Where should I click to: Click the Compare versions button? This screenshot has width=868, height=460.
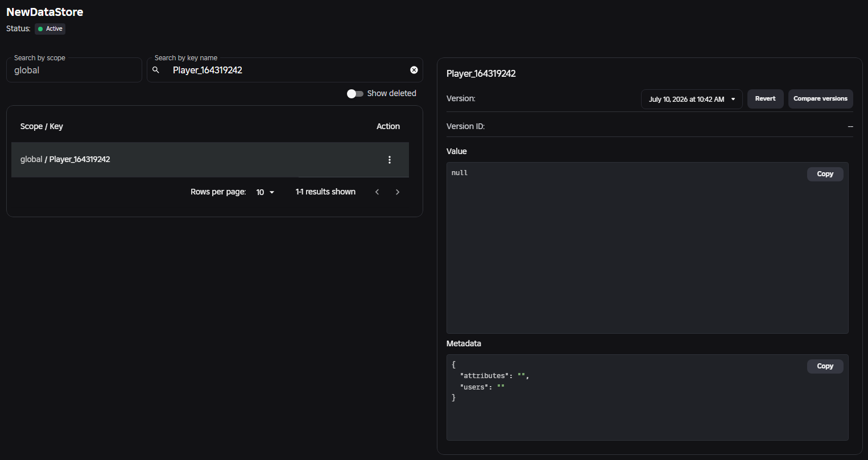820,99
